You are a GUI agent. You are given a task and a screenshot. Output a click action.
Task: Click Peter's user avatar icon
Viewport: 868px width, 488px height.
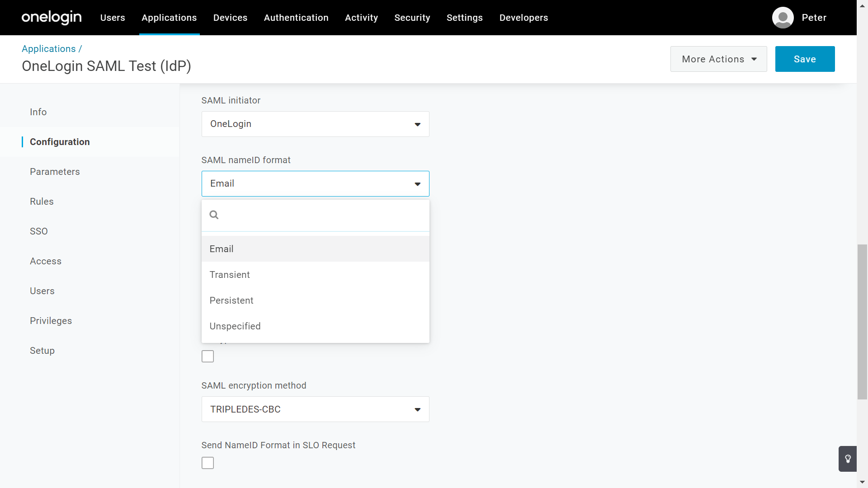click(x=783, y=18)
